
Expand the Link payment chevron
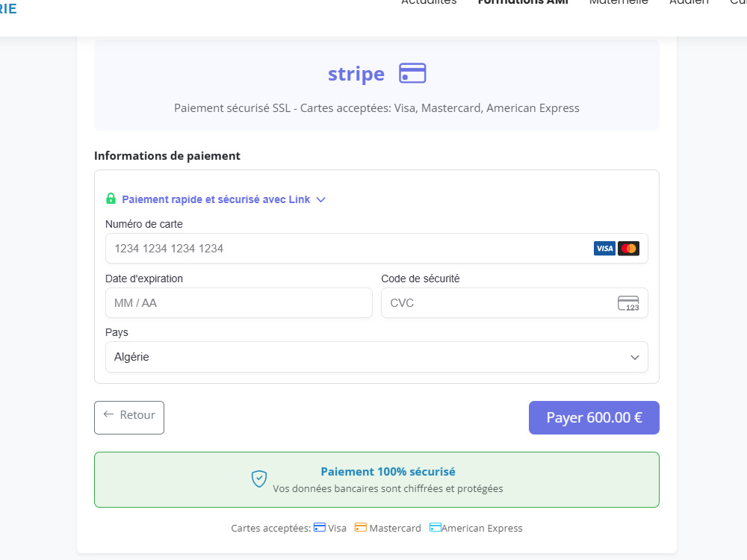coord(321,199)
